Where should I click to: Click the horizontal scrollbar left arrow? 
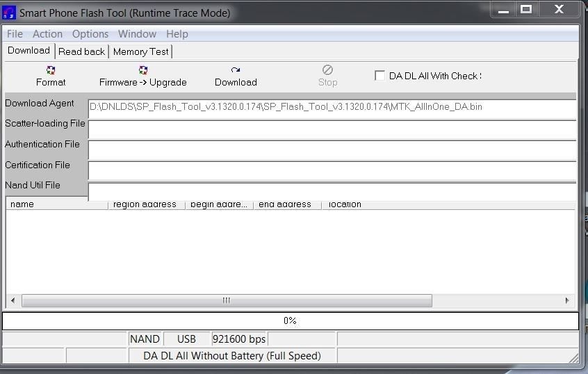pyautogui.click(x=13, y=300)
